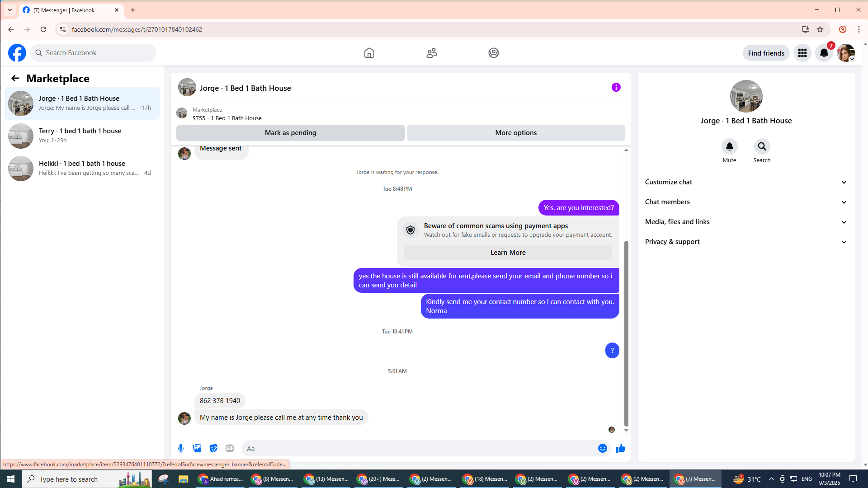Viewport: 868px width, 488px height.
Task: Show hidden system tray icons
Action: pos(772,479)
